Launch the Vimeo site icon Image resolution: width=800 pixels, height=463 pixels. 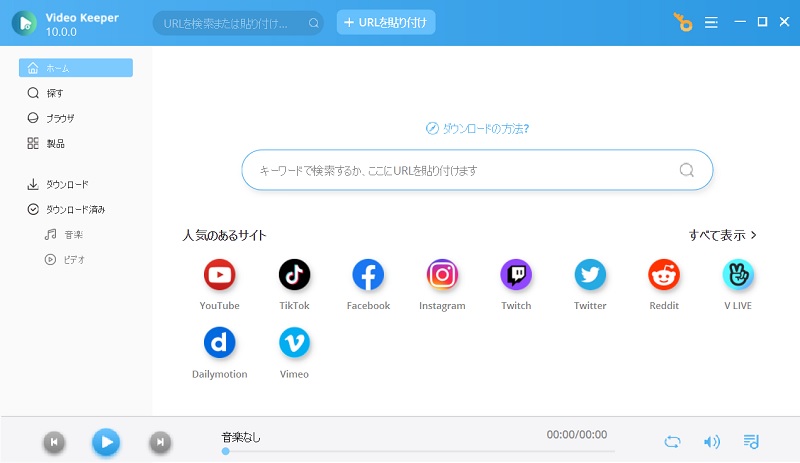[x=294, y=343]
